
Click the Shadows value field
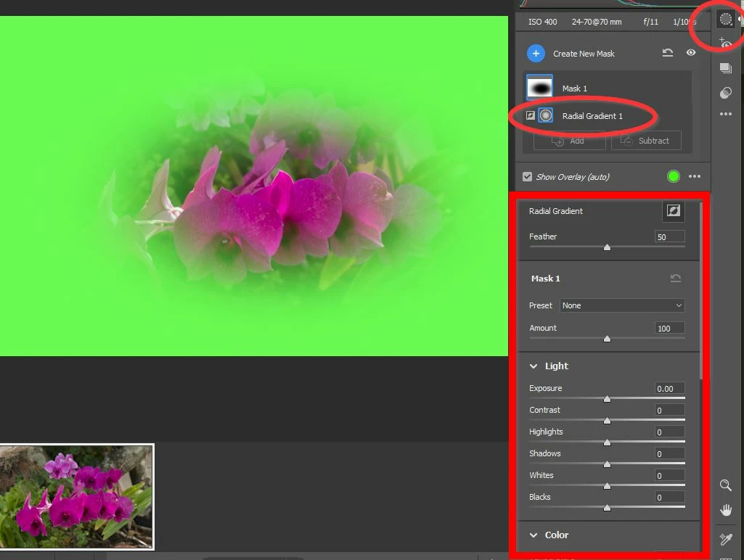click(669, 454)
